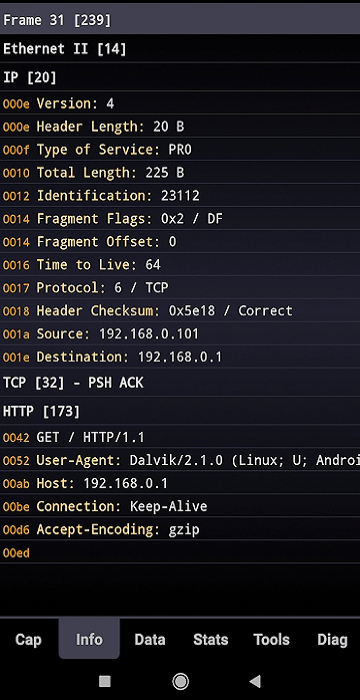
Task: Tap the Fragment Offset: 0 row
Action: pyautogui.click(x=180, y=242)
